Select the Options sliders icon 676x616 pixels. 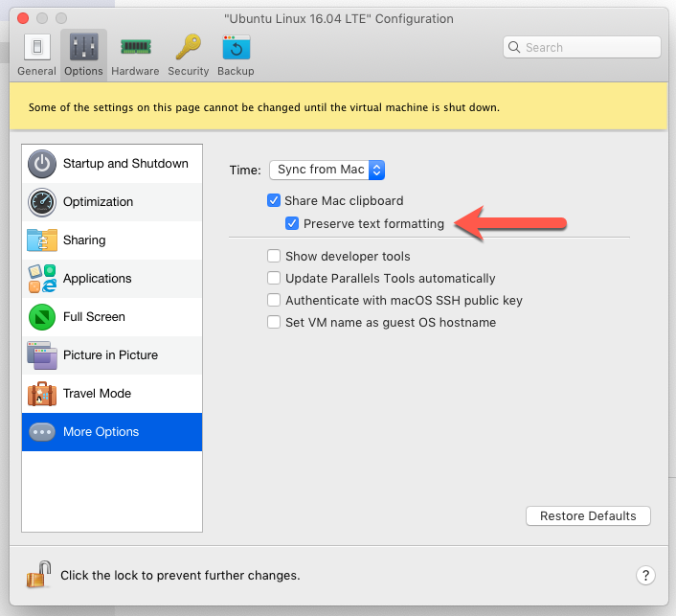pyautogui.click(x=83, y=47)
